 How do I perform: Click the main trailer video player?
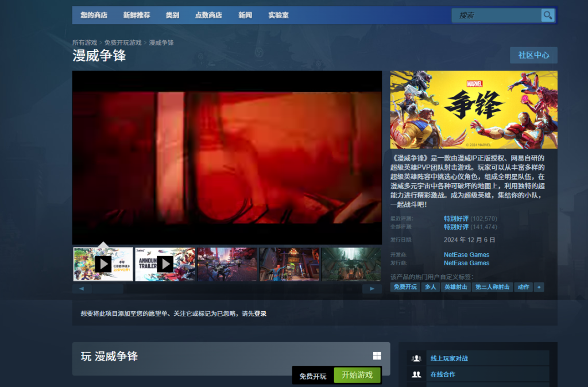click(x=227, y=157)
